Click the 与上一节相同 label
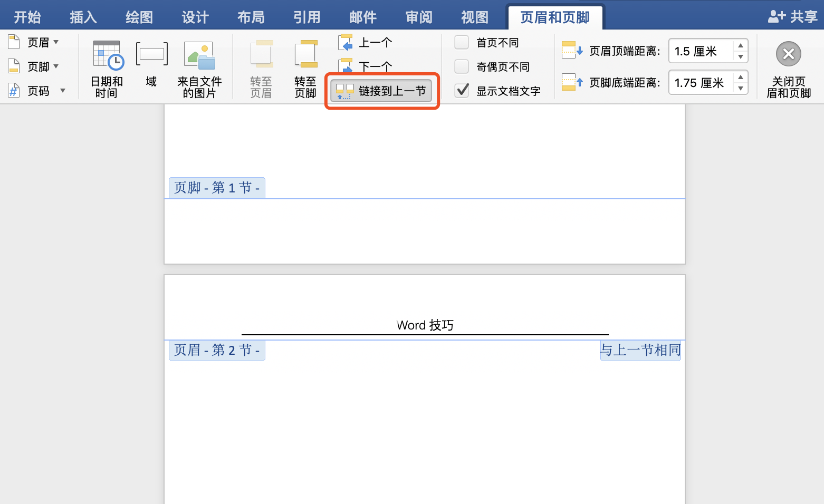 640,350
